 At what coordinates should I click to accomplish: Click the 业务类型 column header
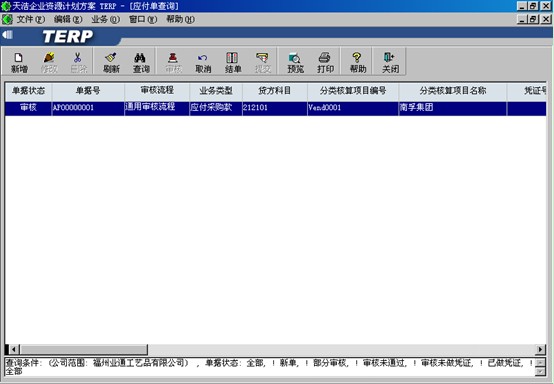pyautogui.click(x=216, y=91)
